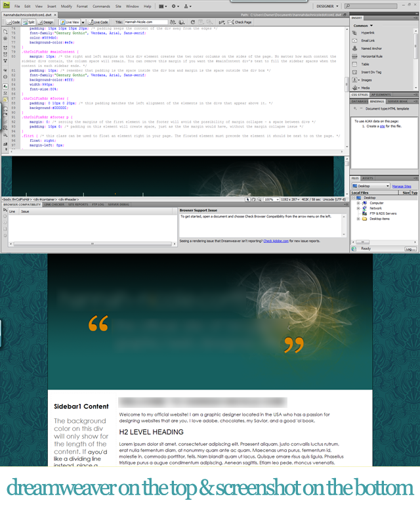Open the Commands menu
Screen dimensions: 420x507
pyautogui.click(x=101, y=6)
